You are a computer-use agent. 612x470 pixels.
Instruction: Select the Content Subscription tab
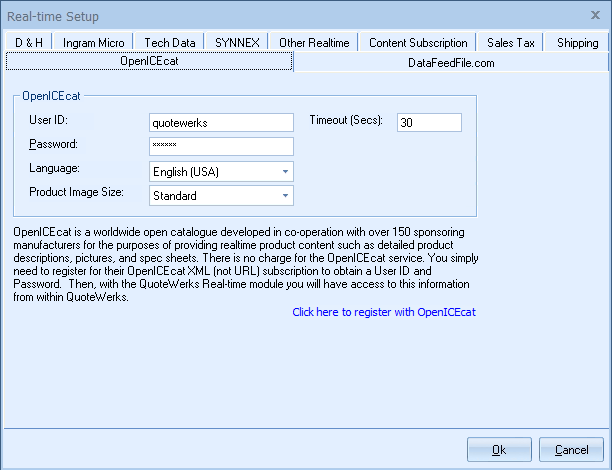click(x=418, y=42)
